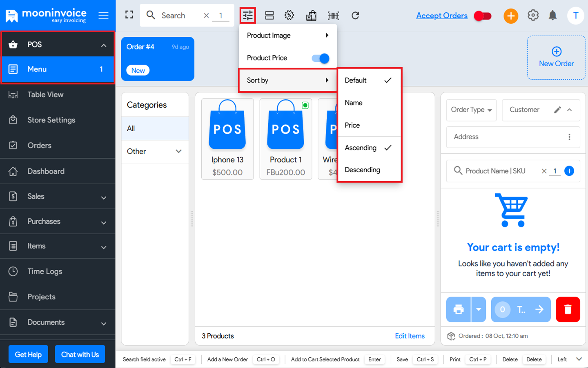Delete the cart with red trash icon
This screenshot has width=588, height=368.
tap(568, 310)
